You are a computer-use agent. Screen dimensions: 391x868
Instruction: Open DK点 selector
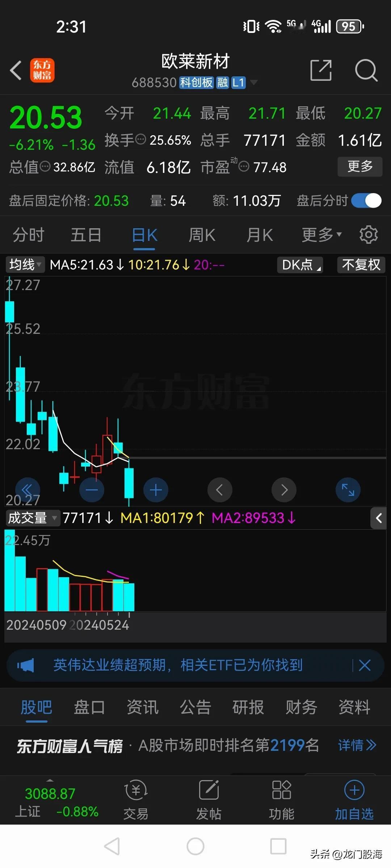300,265
